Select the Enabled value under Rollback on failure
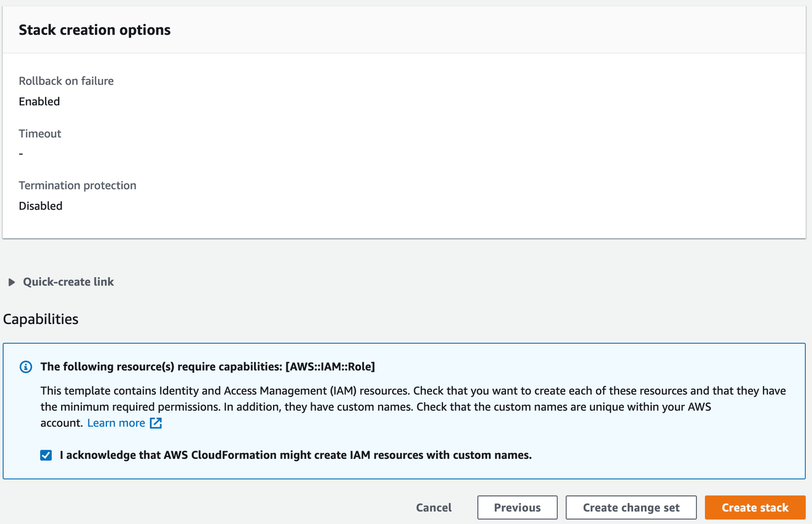The image size is (812, 524). coord(39,101)
